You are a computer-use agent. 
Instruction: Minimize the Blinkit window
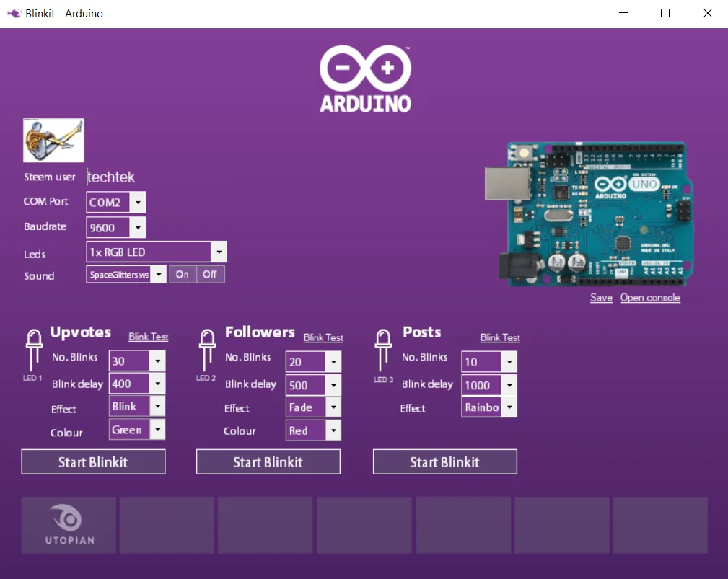(623, 13)
